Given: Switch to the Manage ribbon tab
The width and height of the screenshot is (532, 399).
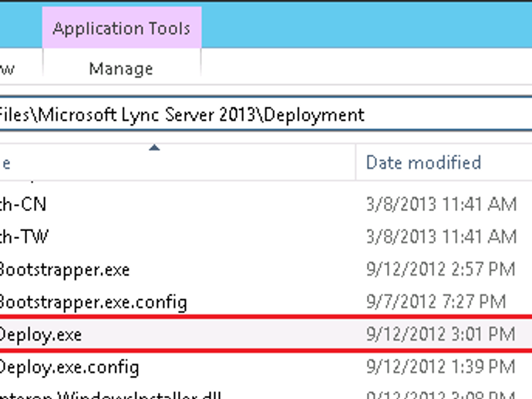Looking at the screenshot, I should pos(121,69).
